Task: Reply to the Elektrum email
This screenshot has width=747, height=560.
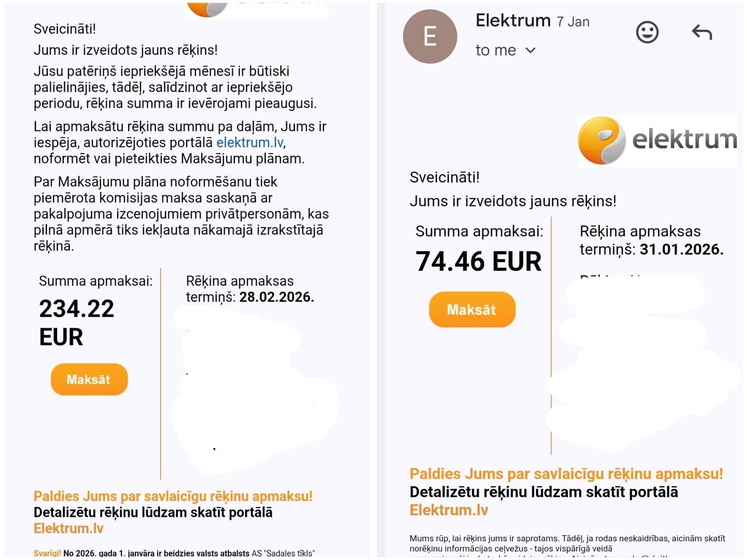Action: point(701,32)
